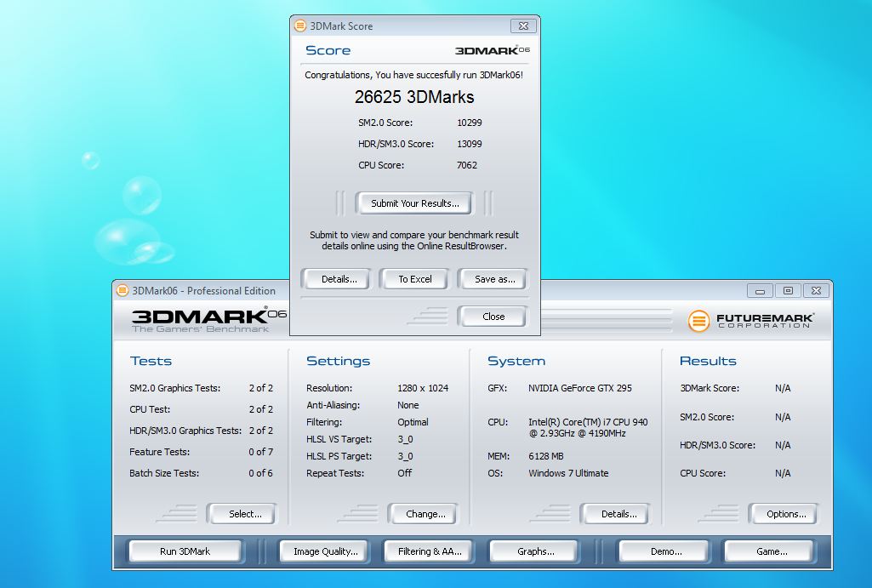Click the Close button in Score dialog
The height and width of the screenshot is (588, 872).
[493, 317]
